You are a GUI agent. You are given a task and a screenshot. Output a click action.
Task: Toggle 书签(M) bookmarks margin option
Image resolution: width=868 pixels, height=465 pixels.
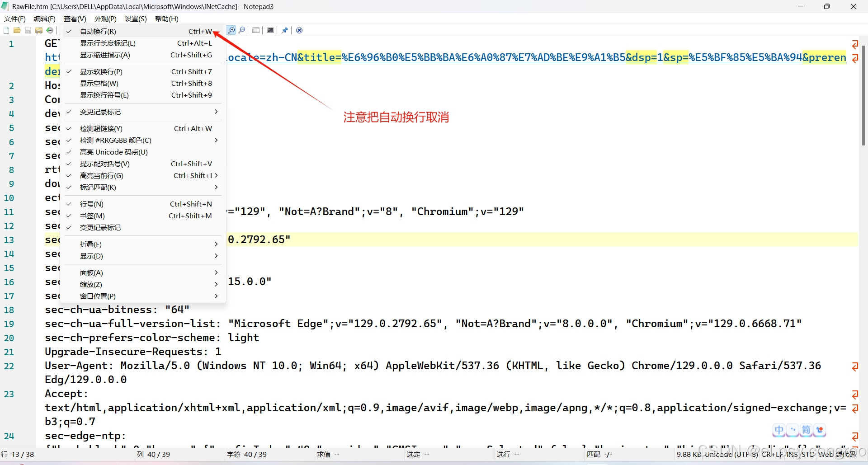pos(143,216)
